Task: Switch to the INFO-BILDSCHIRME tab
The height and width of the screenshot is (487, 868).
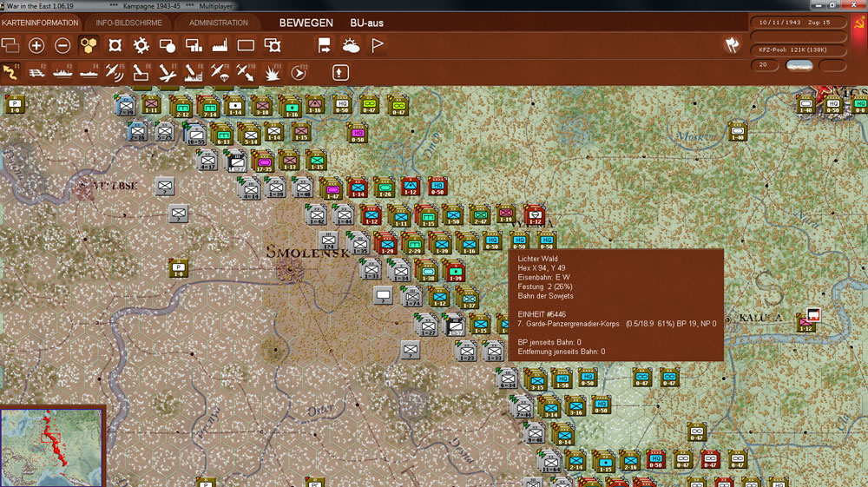Action: (129, 23)
